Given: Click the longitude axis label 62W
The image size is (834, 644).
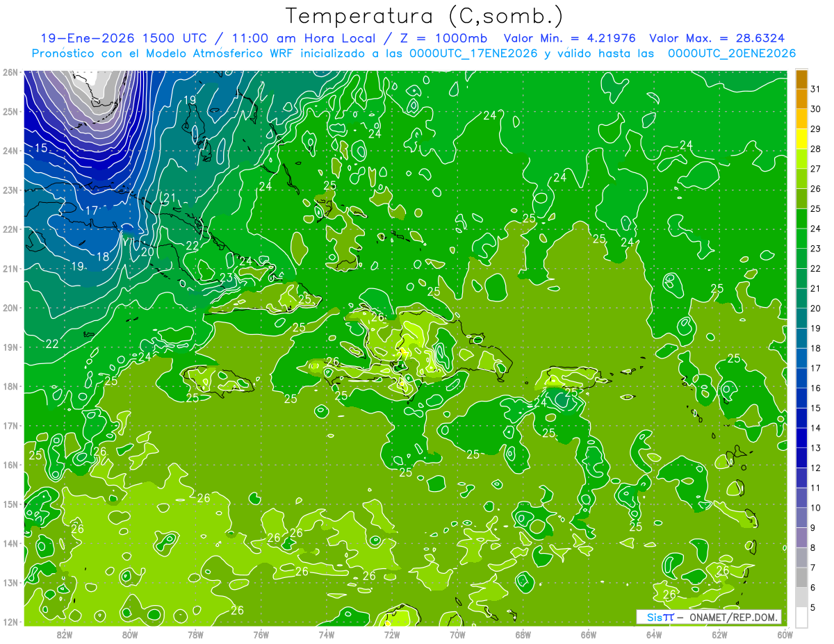Looking at the screenshot, I should click(x=719, y=634).
